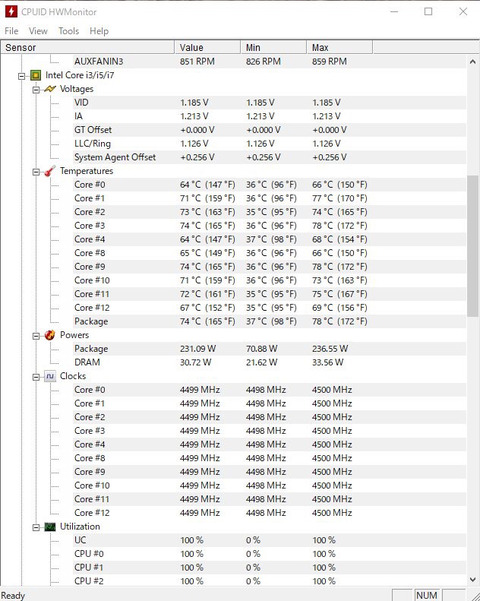Open the View menu
Viewport: 480px width, 601px height.
pyautogui.click(x=38, y=31)
